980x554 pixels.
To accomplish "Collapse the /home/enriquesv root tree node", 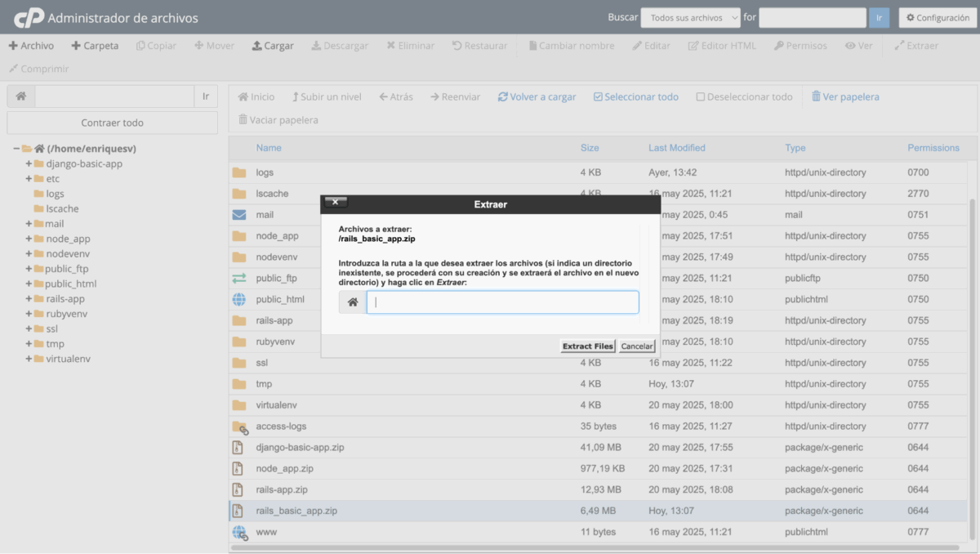I will pos(16,149).
